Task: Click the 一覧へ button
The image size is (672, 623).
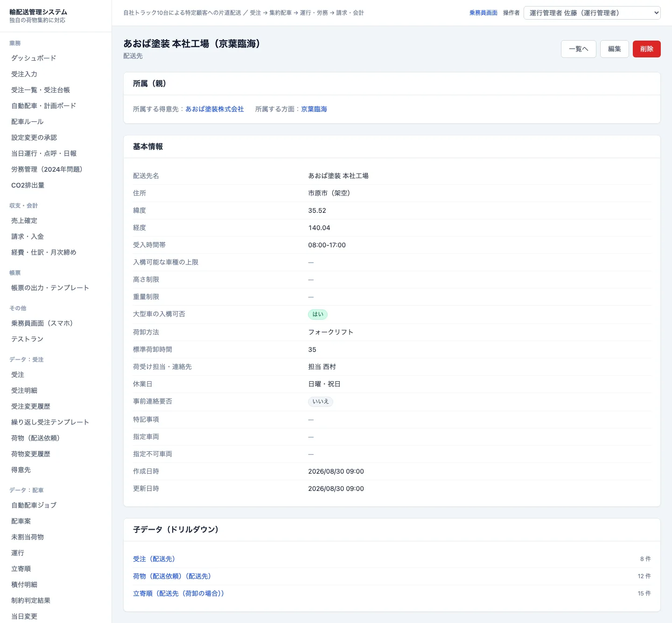Action: 578,49
